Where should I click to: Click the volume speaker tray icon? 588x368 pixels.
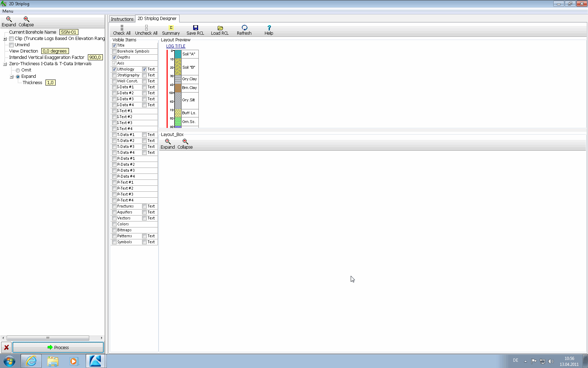[x=551, y=361]
